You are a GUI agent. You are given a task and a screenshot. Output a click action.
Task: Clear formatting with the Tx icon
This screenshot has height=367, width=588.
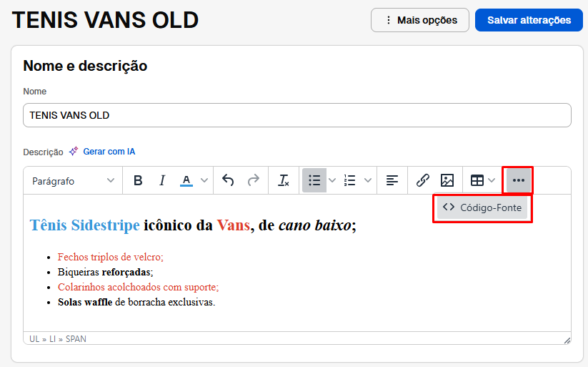284,181
